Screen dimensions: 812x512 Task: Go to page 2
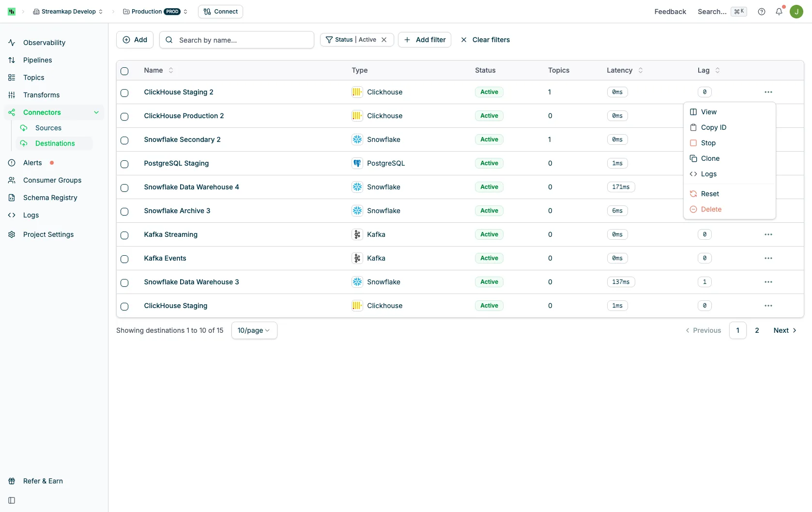pos(757,330)
